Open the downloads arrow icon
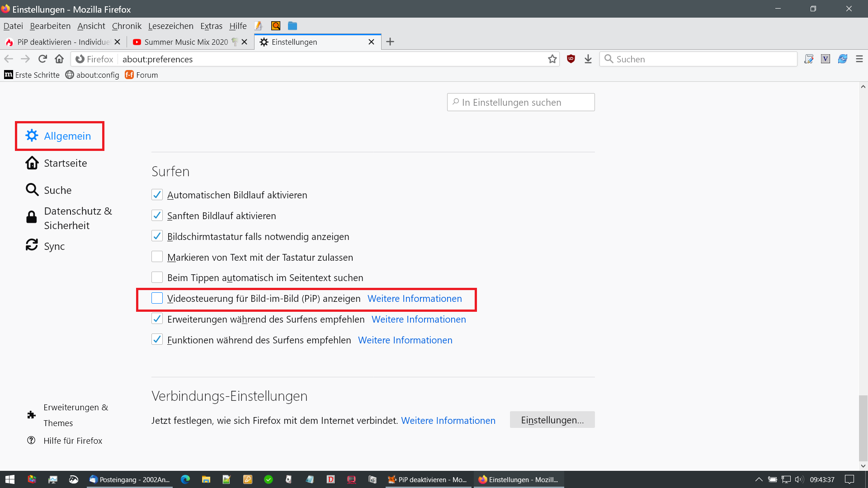 [x=588, y=59]
